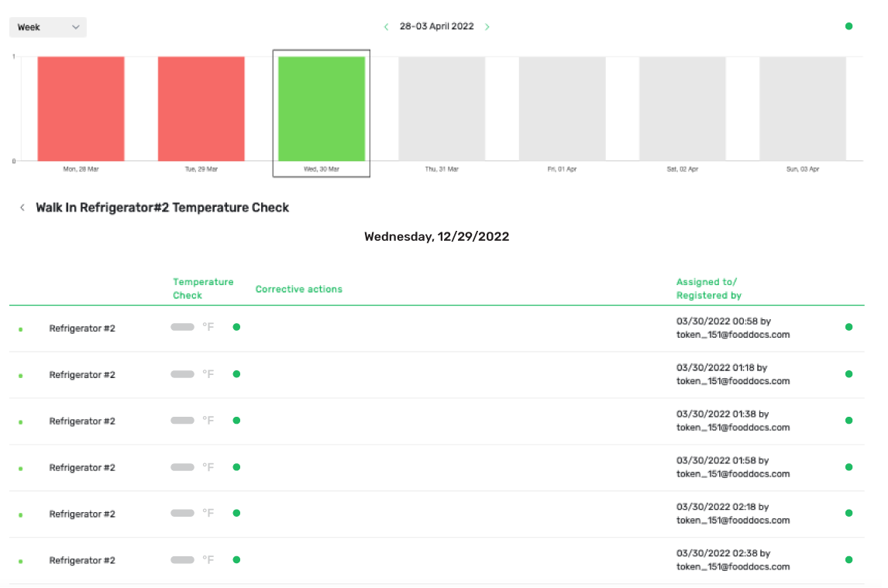888x588 pixels.
Task: Go back using the arrow beside Walk In Refrigerator#2
Action: click(22, 208)
